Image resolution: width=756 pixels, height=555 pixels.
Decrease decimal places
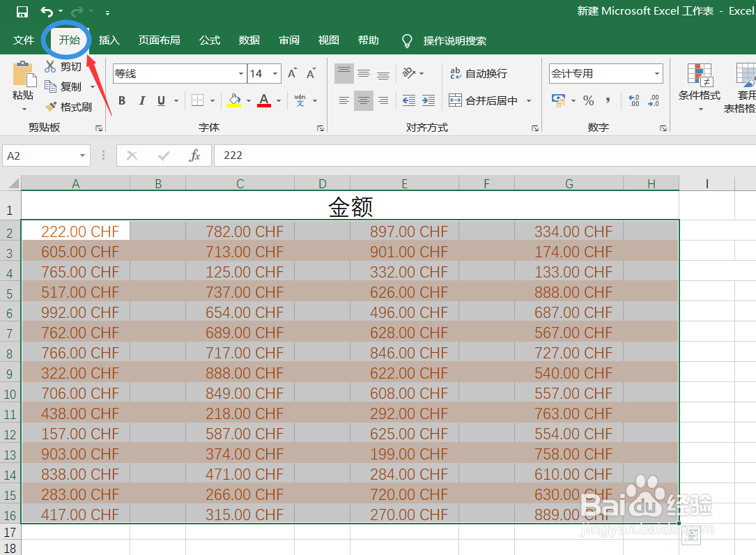coord(654,100)
